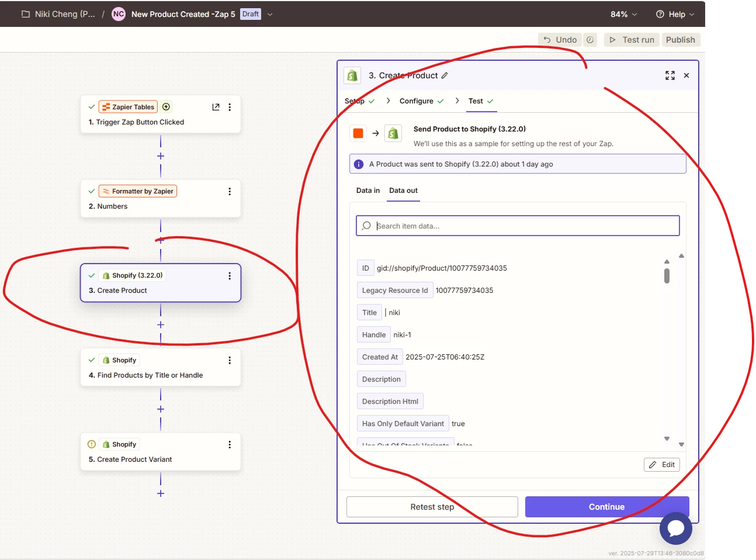756x560 pixels.
Task: Click the Continue button
Action: tap(607, 507)
